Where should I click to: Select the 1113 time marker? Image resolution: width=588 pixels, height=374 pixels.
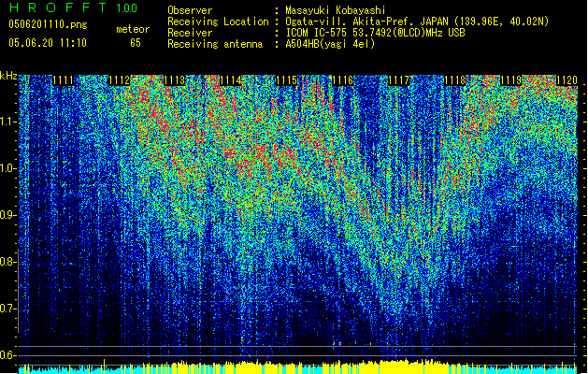(175, 80)
